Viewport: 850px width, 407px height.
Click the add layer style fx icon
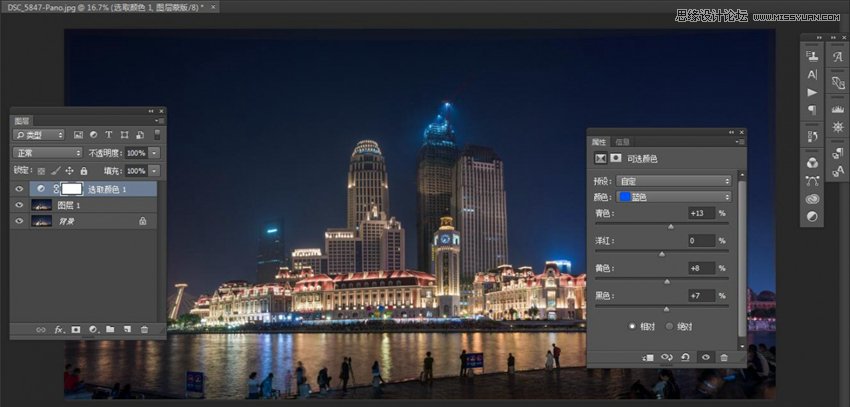click(58, 329)
